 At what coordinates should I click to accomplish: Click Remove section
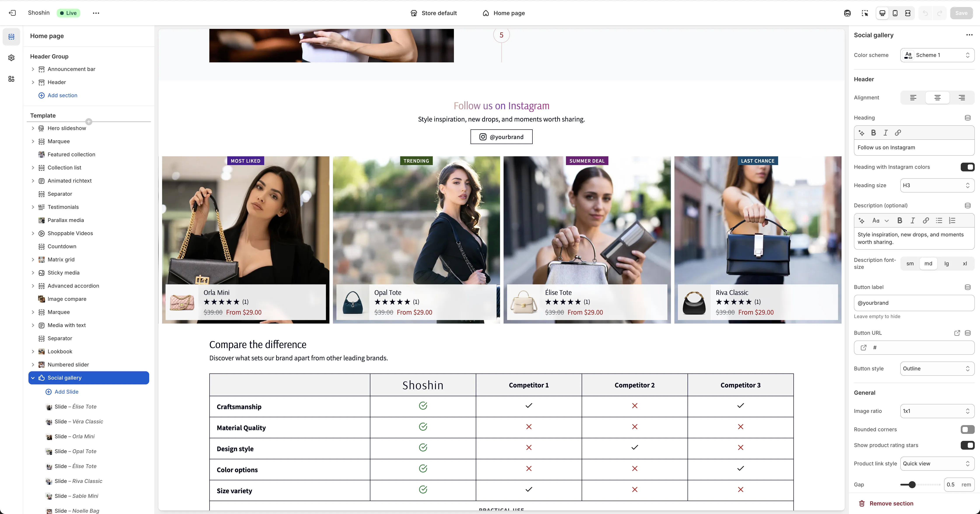(x=891, y=503)
